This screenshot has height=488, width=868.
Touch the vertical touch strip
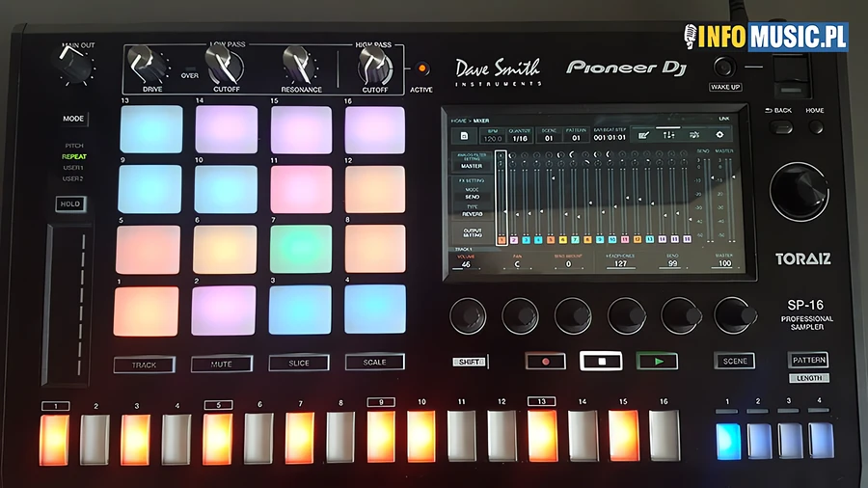[x=68, y=306]
